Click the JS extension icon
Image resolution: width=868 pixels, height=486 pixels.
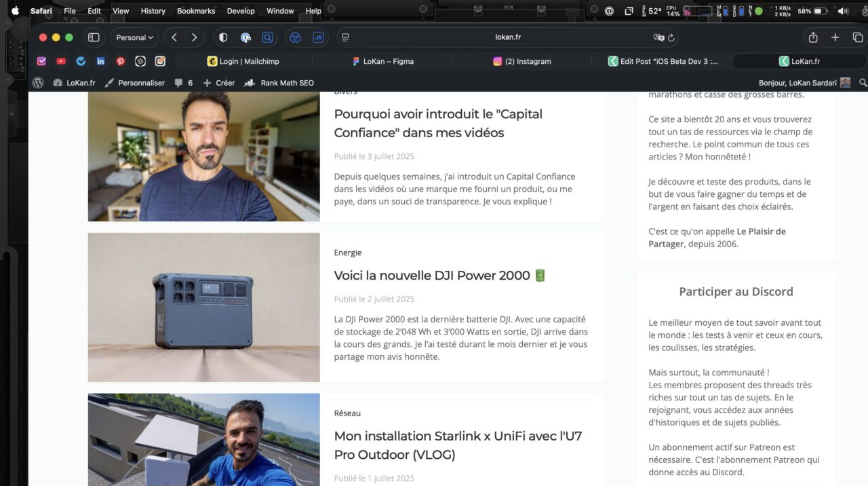318,37
